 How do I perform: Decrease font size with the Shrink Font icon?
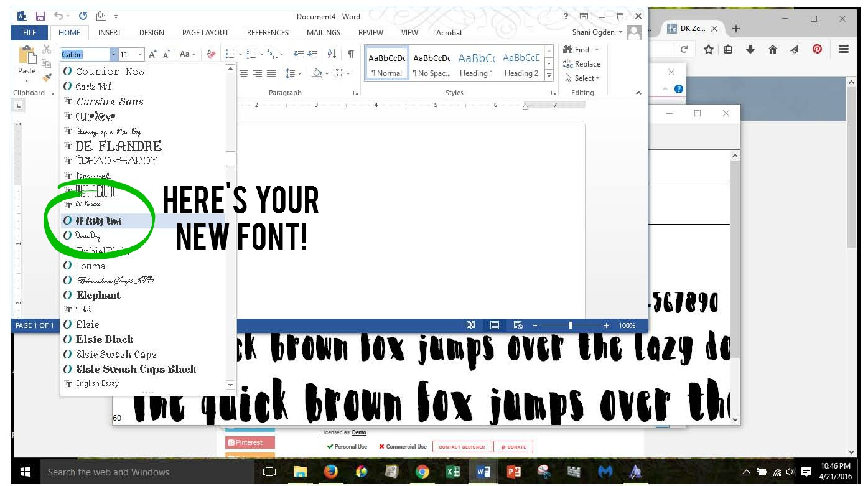point(166,55)
